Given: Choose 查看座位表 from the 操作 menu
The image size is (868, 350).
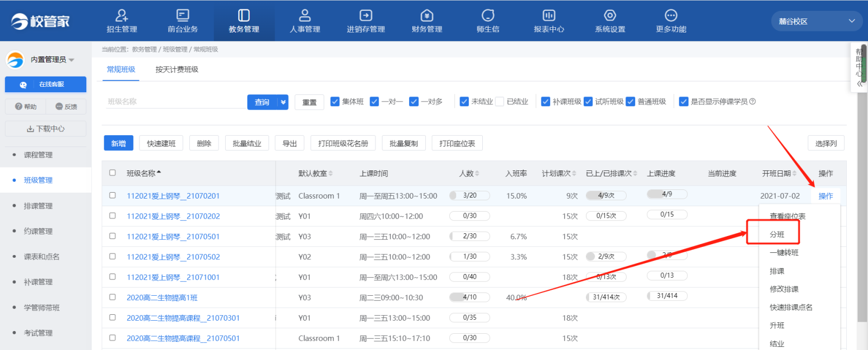Looking at the screenshot, I should tap(788, 216).
